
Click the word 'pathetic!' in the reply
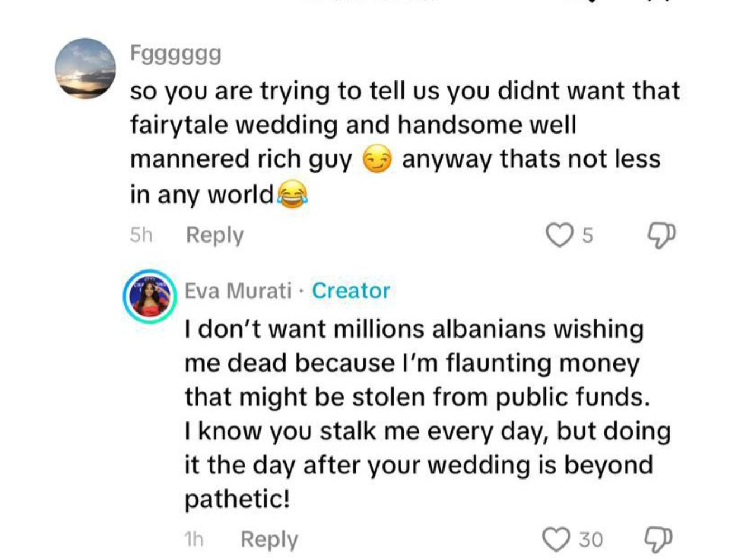click(x=237, y=499)
